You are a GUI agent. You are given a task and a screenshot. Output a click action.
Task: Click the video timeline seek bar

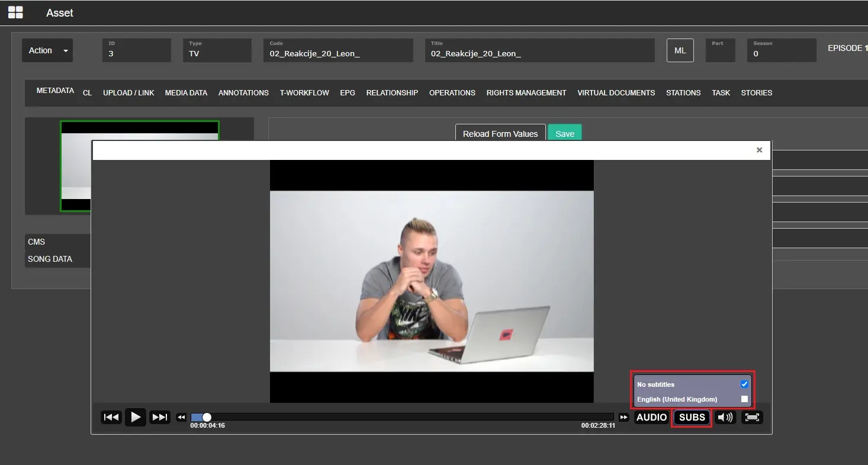click(x=403, y=417)
